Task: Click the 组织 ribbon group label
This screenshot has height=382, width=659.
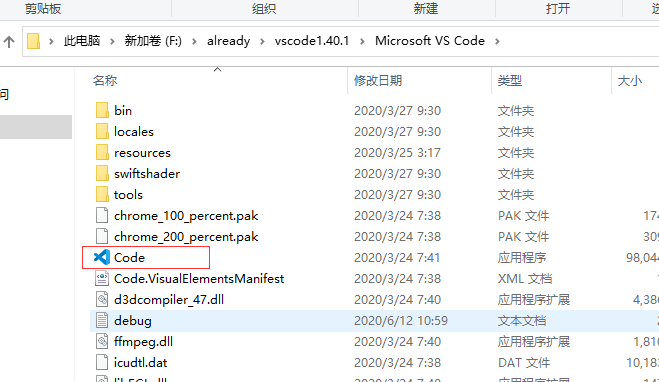Action: tap(264, 8)
